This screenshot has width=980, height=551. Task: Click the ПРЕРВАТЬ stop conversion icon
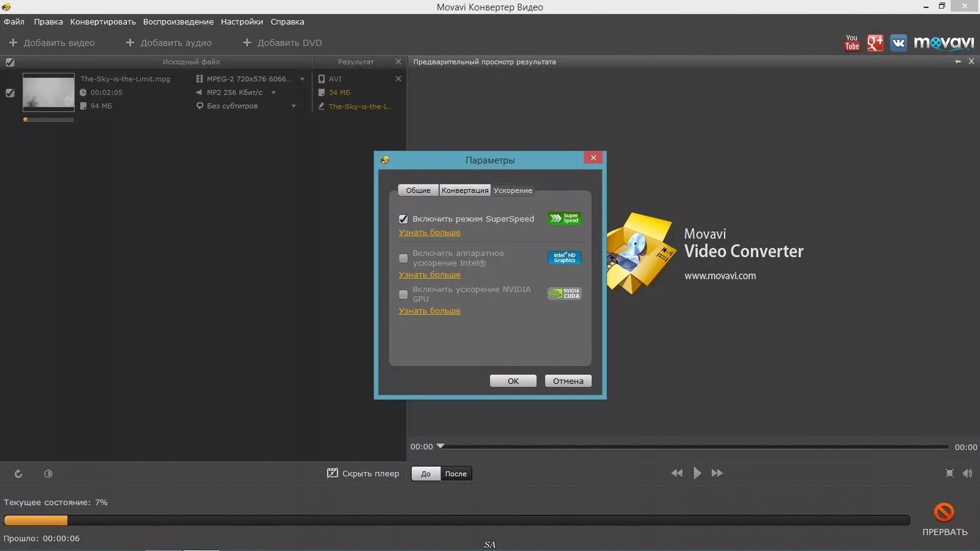point(944,512)
